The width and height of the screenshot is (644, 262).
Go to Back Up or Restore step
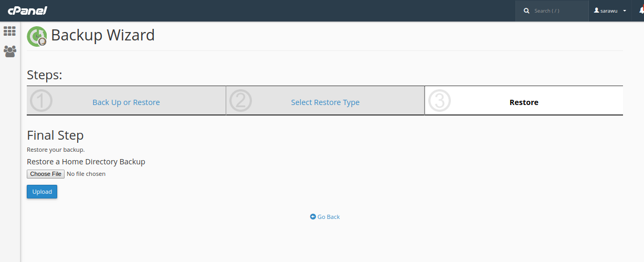pos(126,102)
